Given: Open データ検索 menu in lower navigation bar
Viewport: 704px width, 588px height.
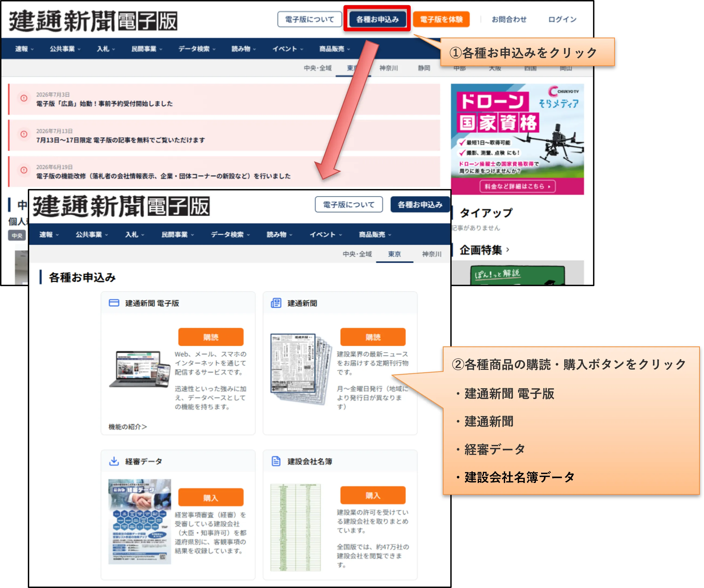Looking at the screenshot, I should tap(230, 234).
